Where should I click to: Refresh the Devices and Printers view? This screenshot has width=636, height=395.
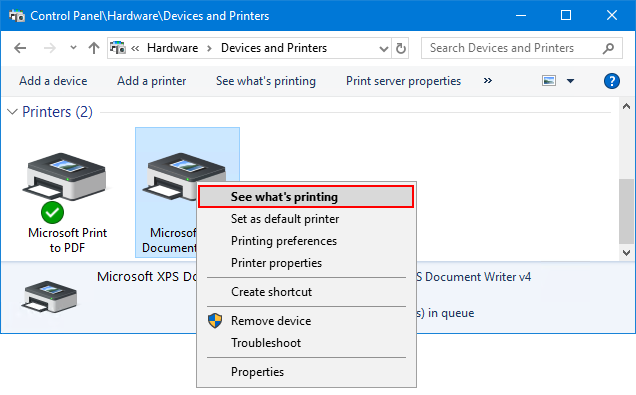[x=401, y=48]
